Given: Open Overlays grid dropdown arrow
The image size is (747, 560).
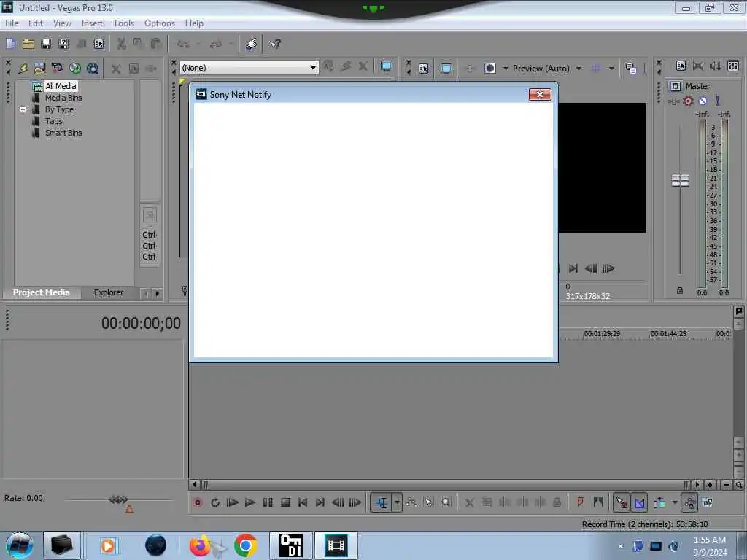Looking at the screenshot, I should coord(611,69).
